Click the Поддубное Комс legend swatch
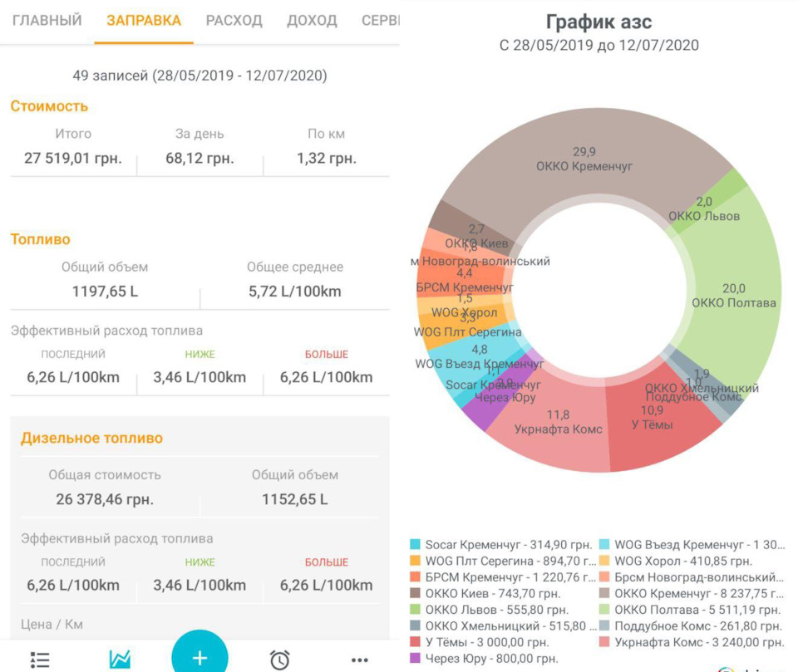 click(x=604, y=625)
